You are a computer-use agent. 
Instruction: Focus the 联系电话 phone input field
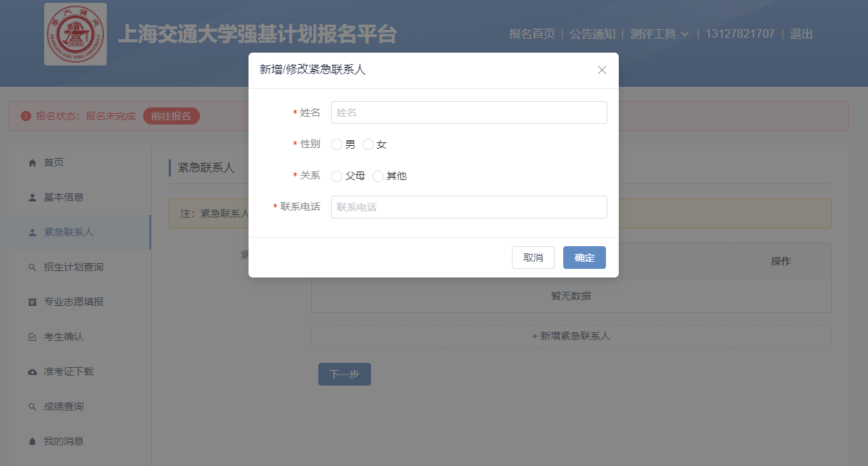click(x=469, y=207)
